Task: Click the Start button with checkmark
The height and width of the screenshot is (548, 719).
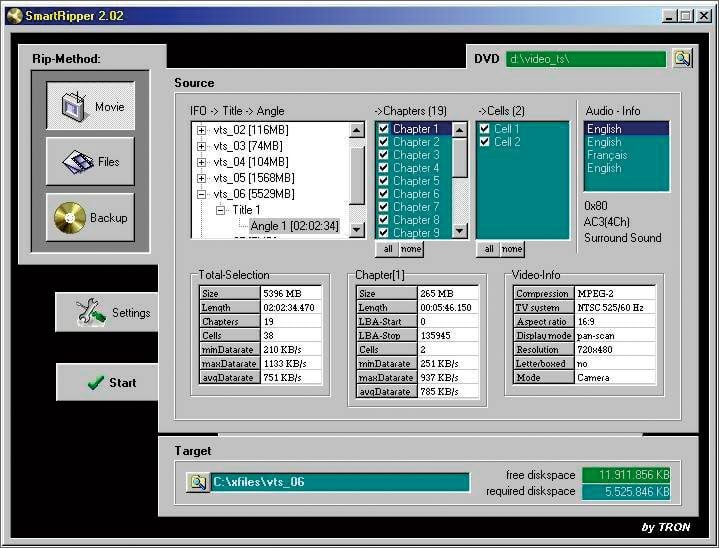Action: (x=107, y=382)
